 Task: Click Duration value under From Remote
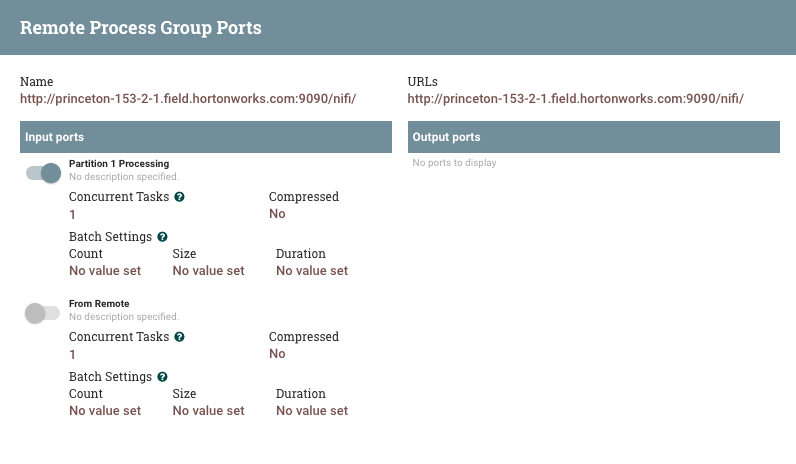[x=312, y=410]
